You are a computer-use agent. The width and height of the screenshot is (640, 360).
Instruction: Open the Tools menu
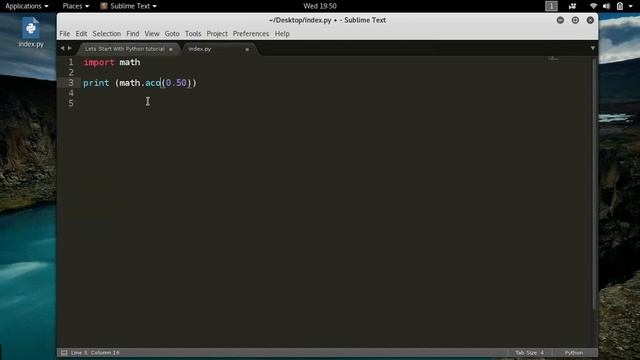193,34
